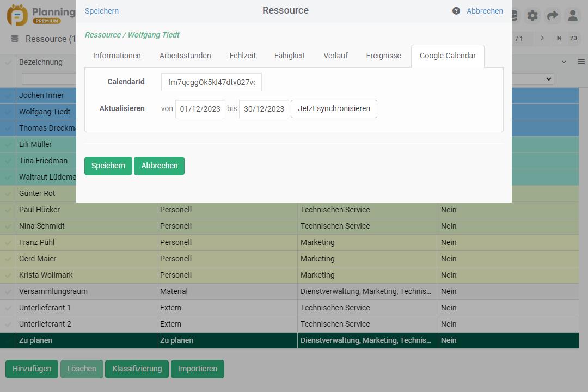The height and width of the screenshot is (392, 588).
Task: Click the Planning Premium logo
Action: point(41,15)
